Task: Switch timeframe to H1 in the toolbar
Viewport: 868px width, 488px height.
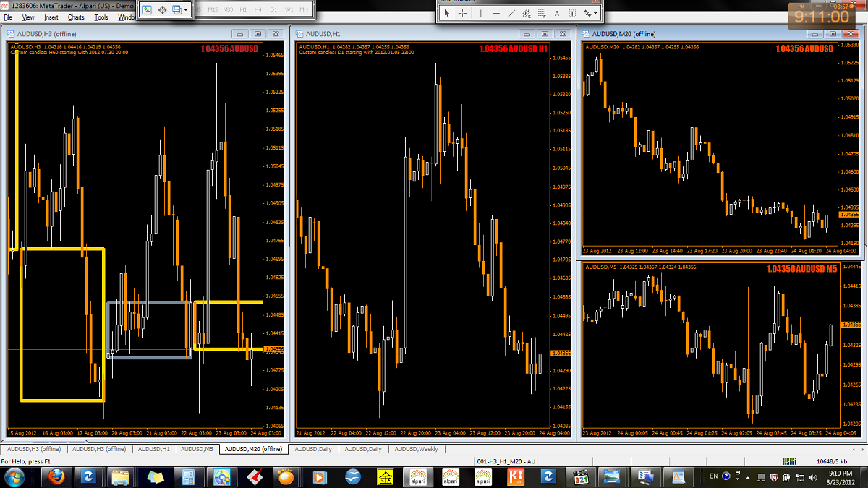Action: coord(244,10)
